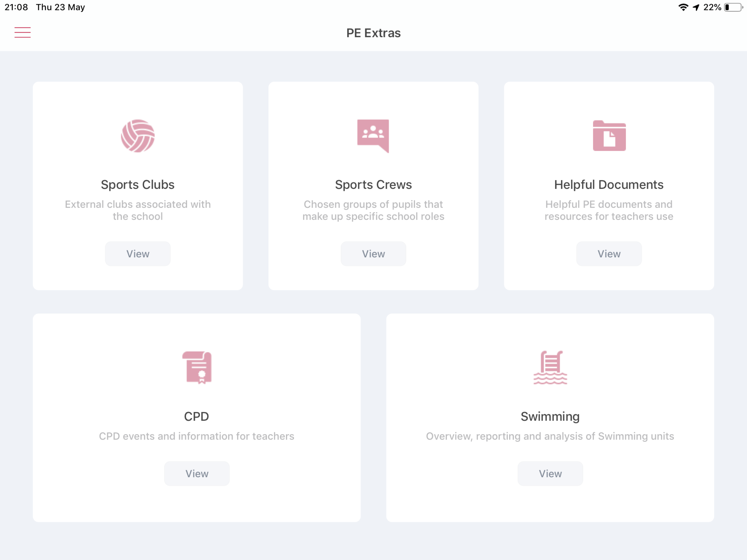The image size is (747, 560).
Task: Tap the 22% battery percentage
Action: tap(712, 7)
